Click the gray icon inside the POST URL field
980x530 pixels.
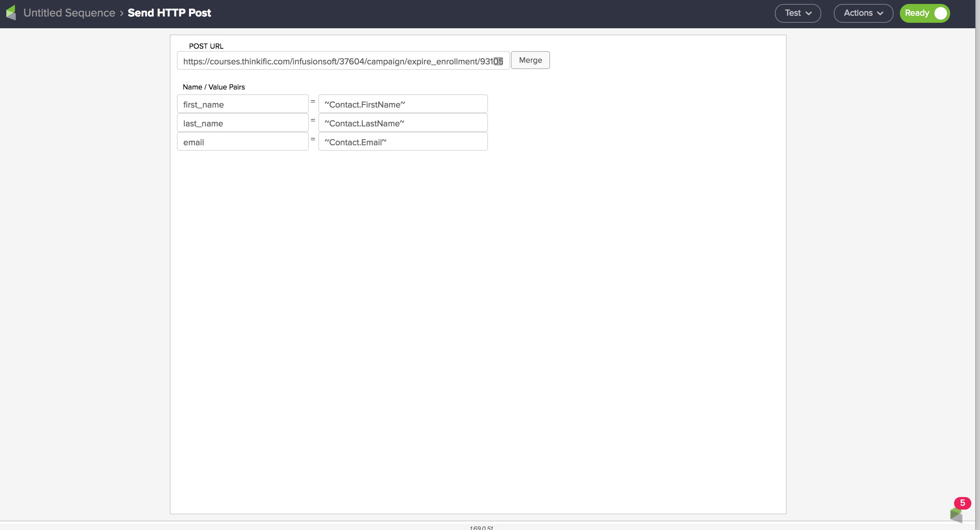click(x=498, y=61)
